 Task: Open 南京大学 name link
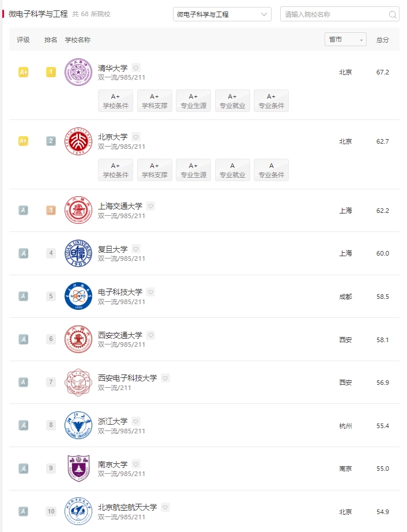[x=112, y=464]
